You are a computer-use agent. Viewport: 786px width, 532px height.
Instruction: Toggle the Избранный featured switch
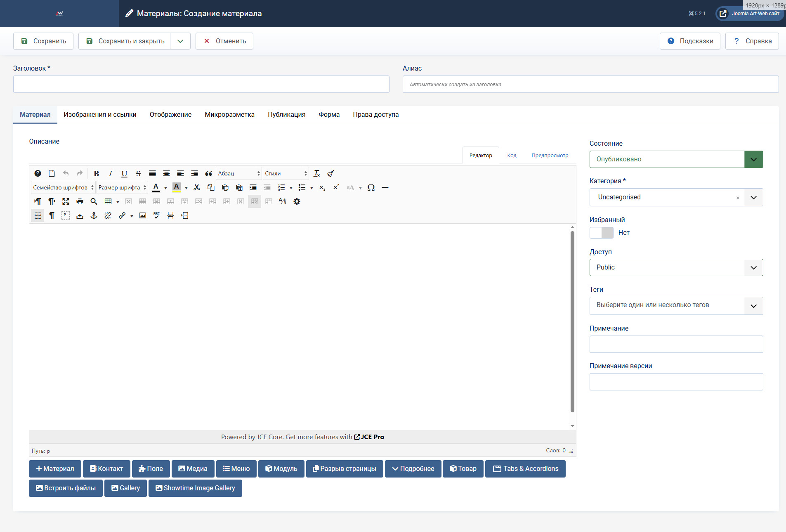(601, 233)
